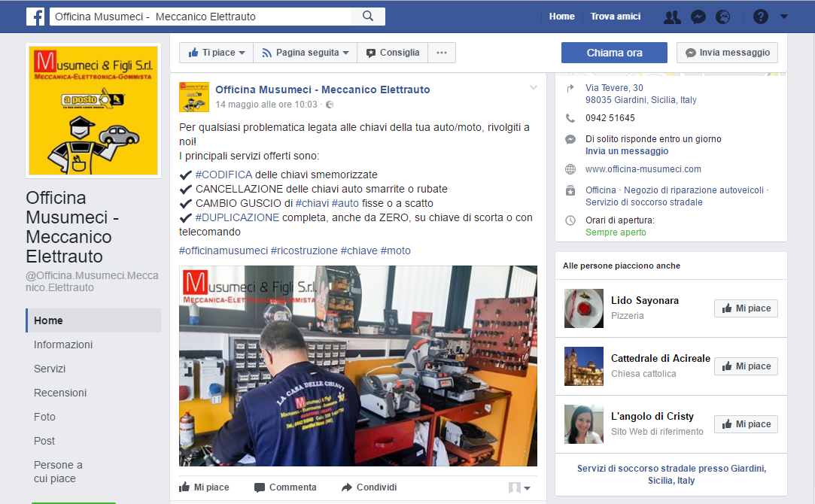Open Lido Sayonara page link
815x504 pixels.
point(645,300)
